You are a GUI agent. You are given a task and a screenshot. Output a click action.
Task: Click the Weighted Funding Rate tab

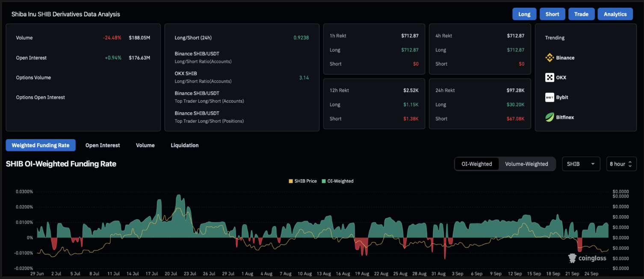point(41,145)
